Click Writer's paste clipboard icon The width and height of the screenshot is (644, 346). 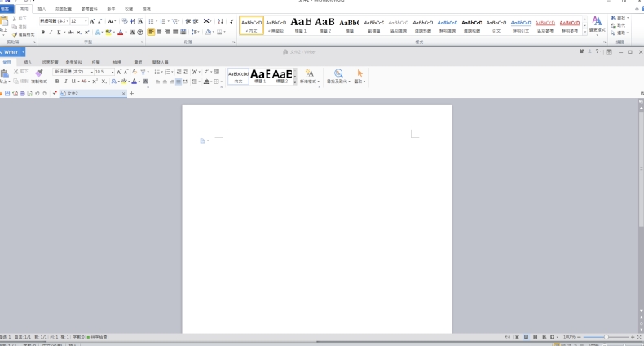point(5,73)
